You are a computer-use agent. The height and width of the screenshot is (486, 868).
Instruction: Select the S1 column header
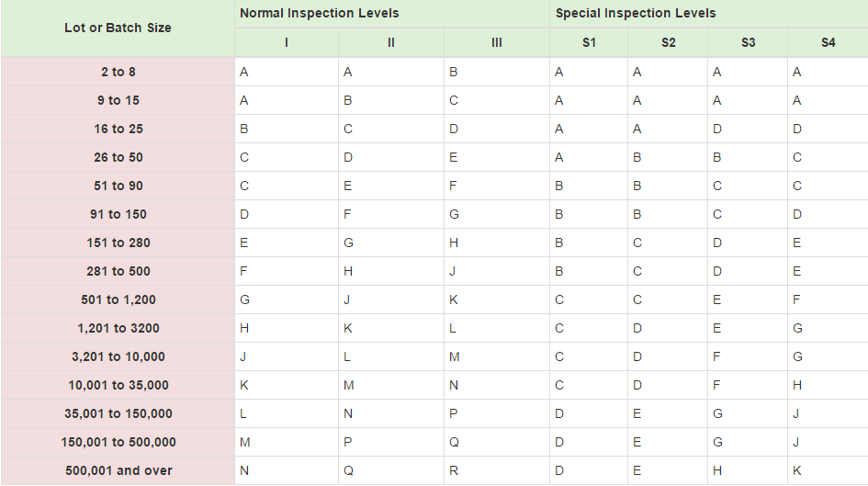[589, 42]
